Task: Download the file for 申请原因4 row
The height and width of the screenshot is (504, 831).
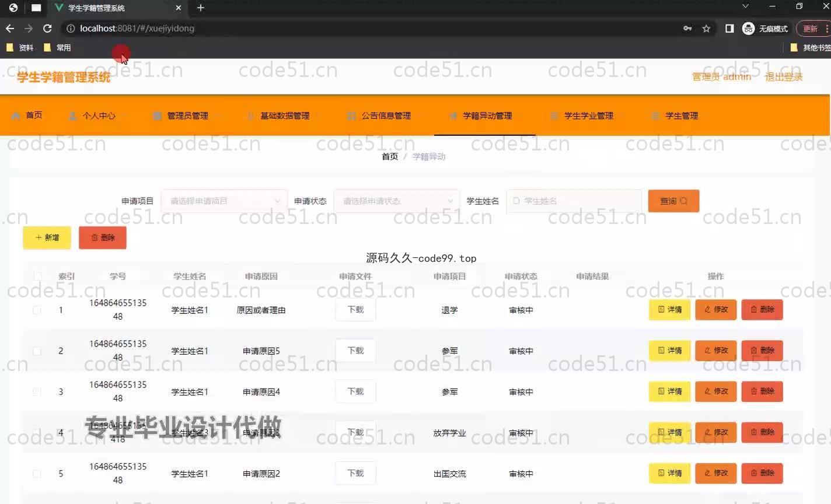Action: 355,391
